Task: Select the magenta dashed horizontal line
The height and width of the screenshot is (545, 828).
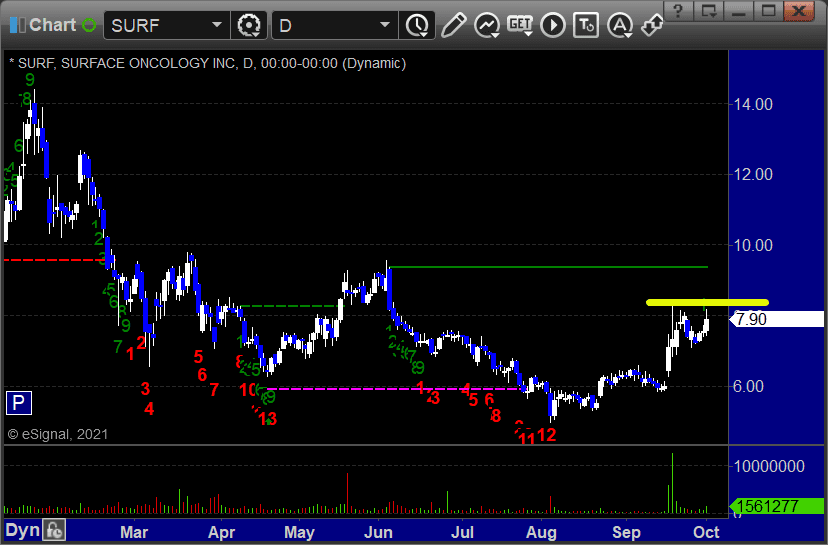Action: point(394,389)
